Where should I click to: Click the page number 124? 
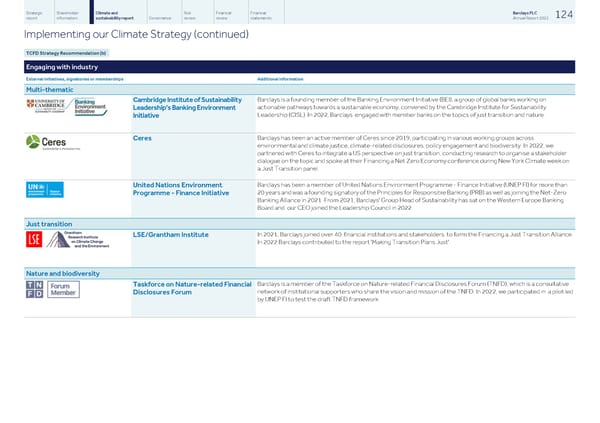[578, 14]
